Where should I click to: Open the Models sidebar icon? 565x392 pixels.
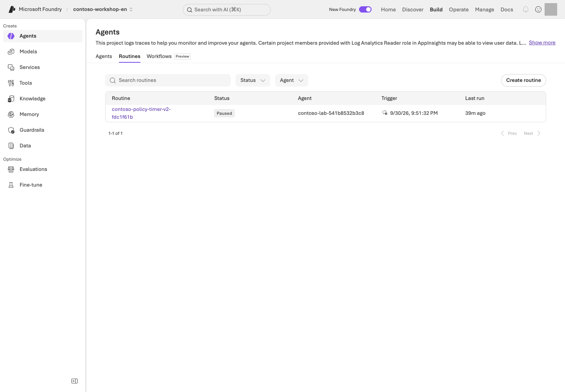coord(11,52)
